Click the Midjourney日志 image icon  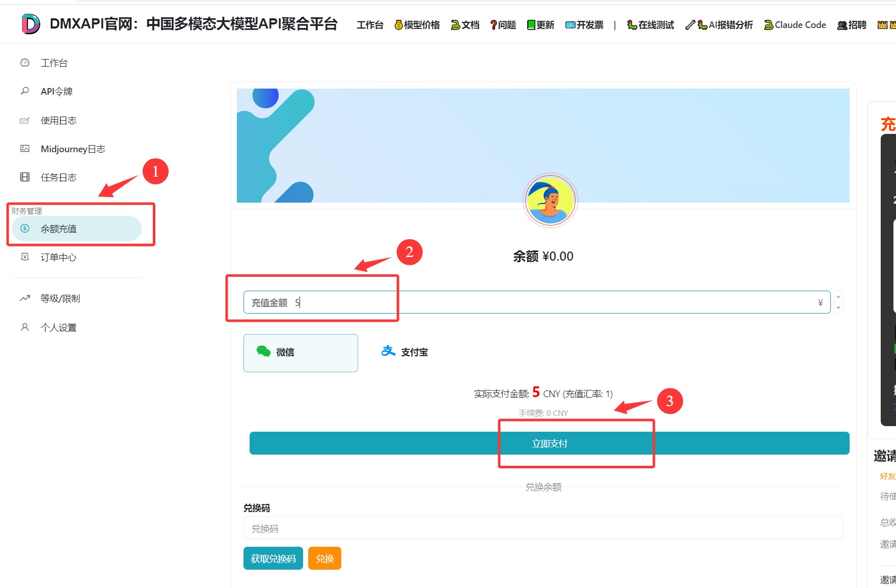click(24, 149)
